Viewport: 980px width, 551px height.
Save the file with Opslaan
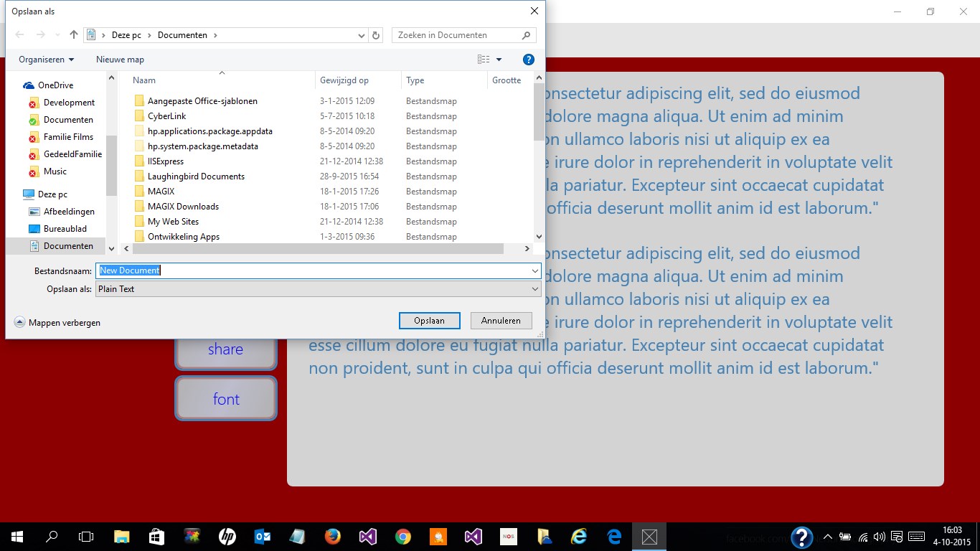429,321
